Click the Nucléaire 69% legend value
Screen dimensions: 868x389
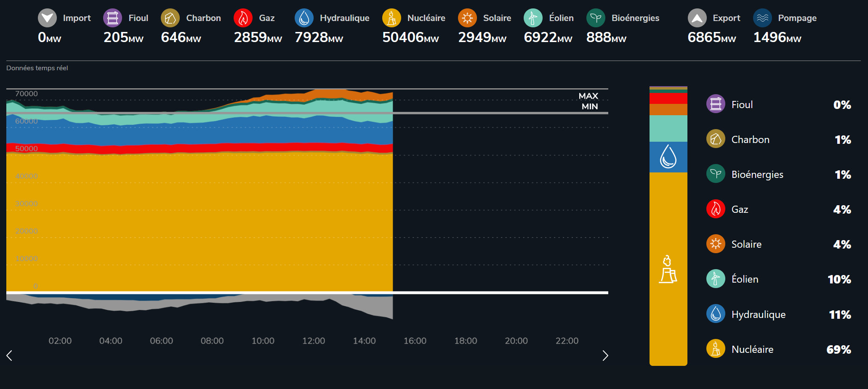coord(839,349)
